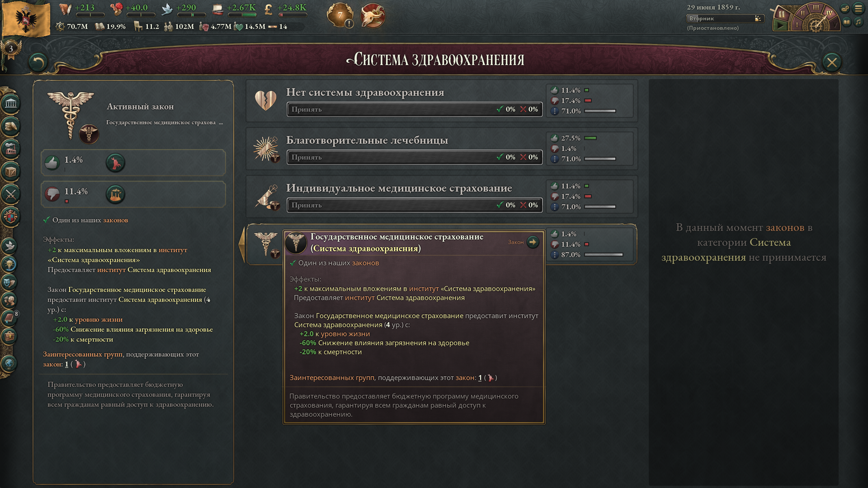Set game speed to III
Image resolution: width=868 pixels, height=488 pixels.
tap(816, 7)
